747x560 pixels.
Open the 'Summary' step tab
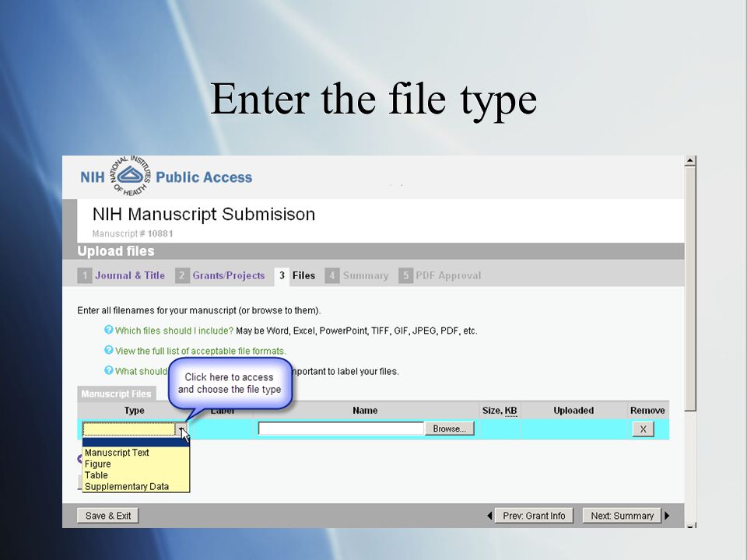point(357,275)
